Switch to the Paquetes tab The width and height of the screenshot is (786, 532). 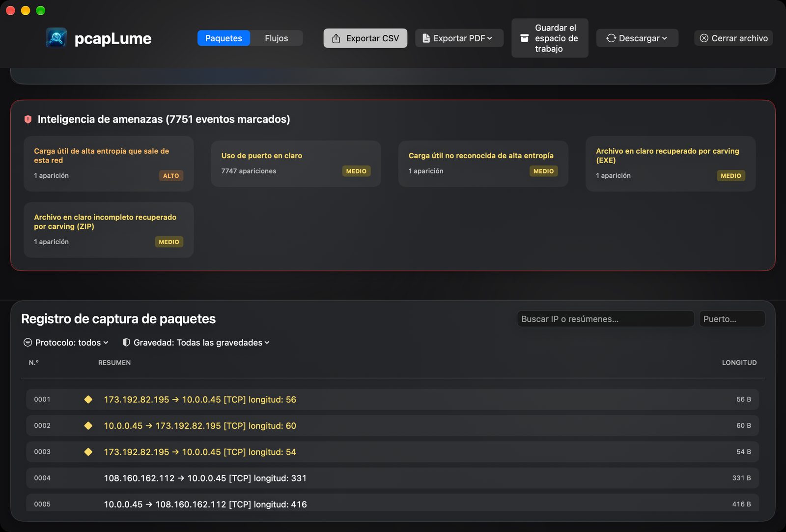coord(224,38)
